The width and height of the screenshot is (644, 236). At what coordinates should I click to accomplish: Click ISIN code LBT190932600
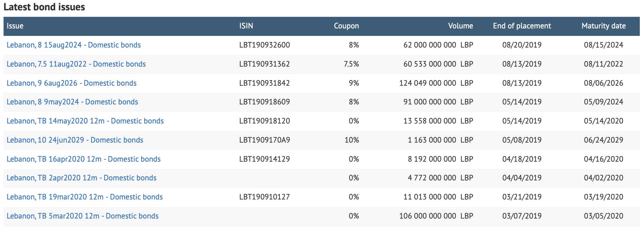coord(264,45)
